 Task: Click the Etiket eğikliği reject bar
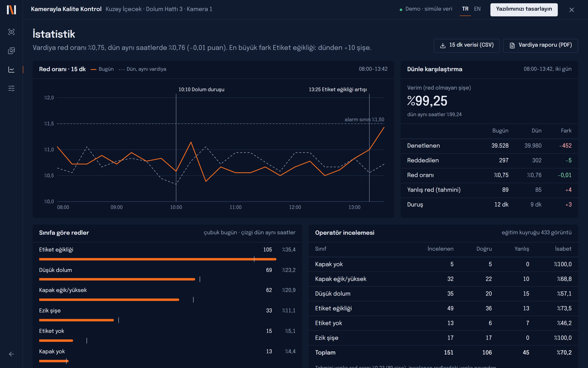[x=158, y=259]
